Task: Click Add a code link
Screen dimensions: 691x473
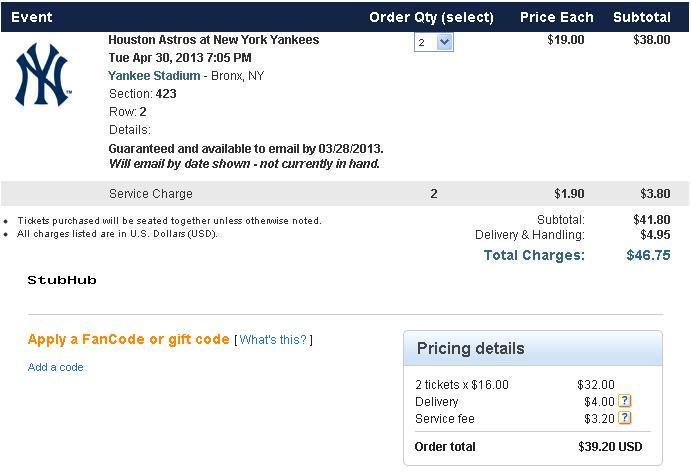Action: (x=56, y=367)
